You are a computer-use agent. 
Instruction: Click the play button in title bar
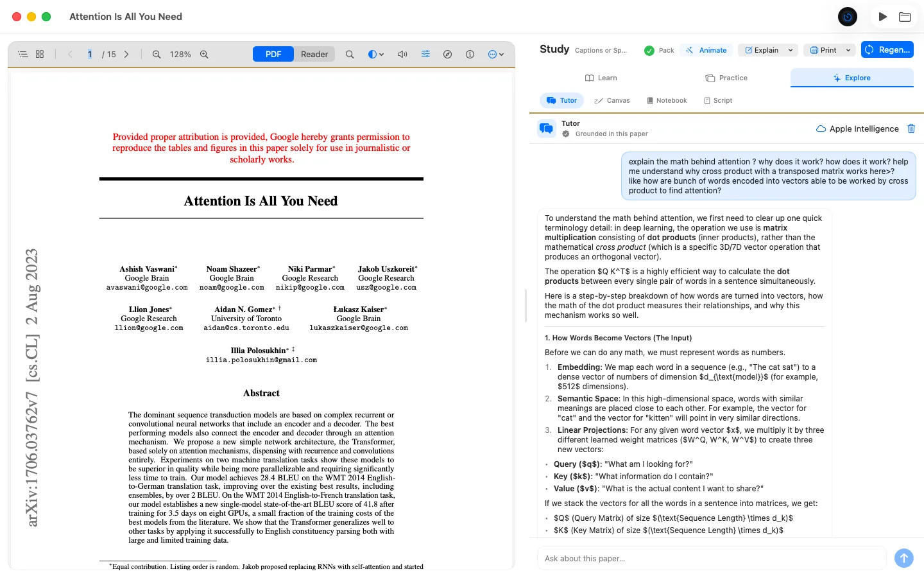click(x=883, y=17)
